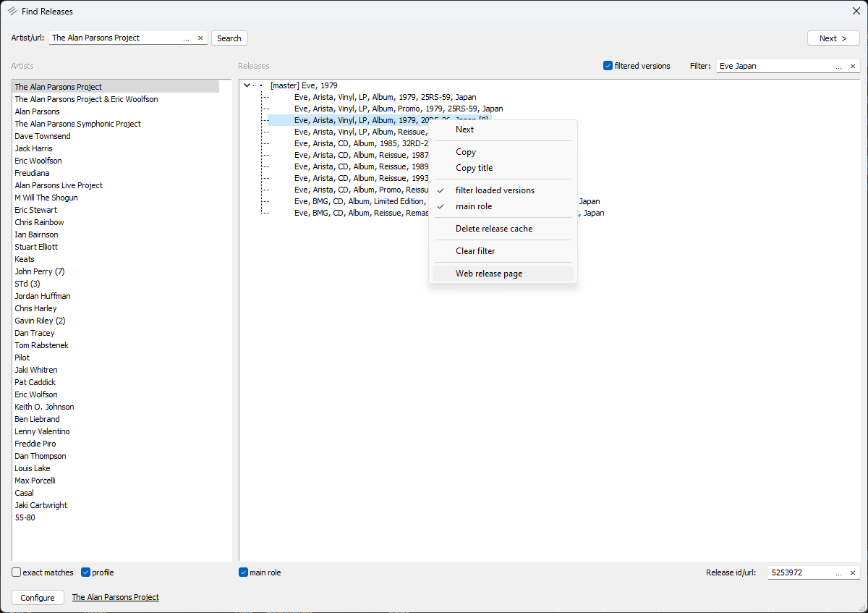Choose Delete release cache menu item
The width and height of the screenshot is (868, 613).
pyautogui.click(x=503, y=229)
